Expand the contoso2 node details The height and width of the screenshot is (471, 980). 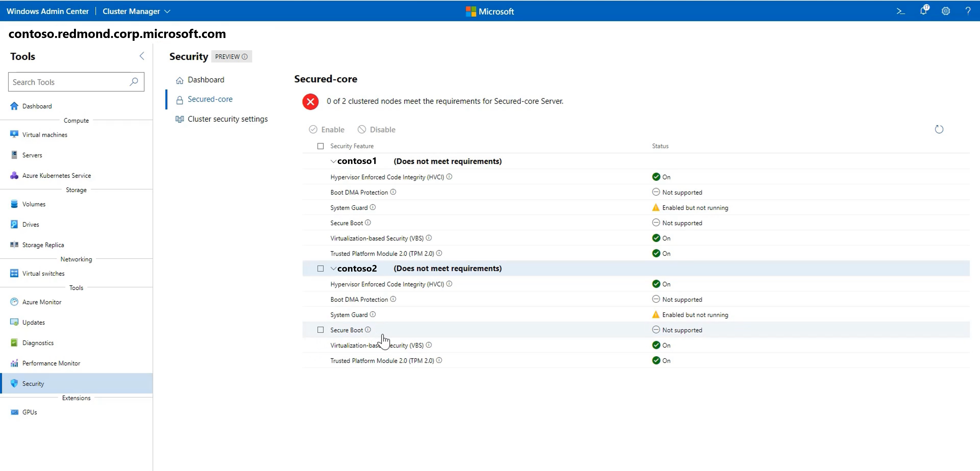(x=333, y=268)
